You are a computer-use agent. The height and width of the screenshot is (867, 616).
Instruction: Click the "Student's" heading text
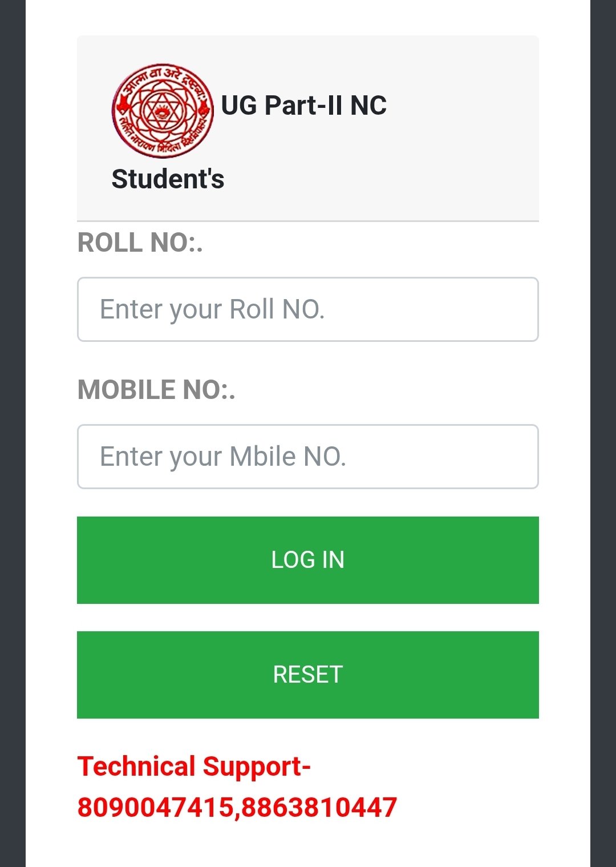tap(168, 179)
